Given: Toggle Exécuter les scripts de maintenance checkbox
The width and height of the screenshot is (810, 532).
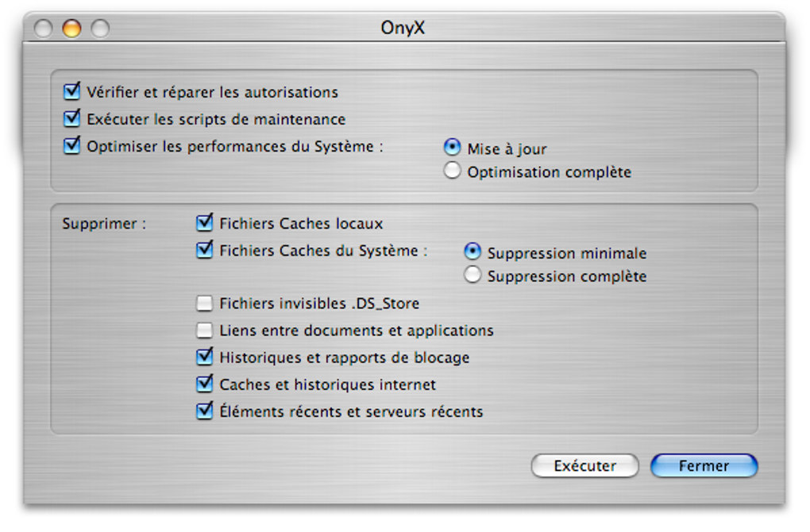Looking at the screenshot, I should pyautogui.click(x=72, y=119).
